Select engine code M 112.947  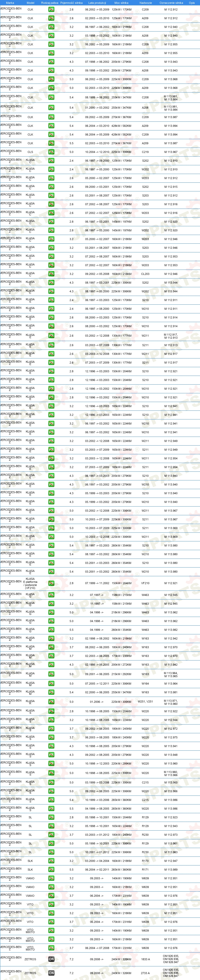(171, 861)
